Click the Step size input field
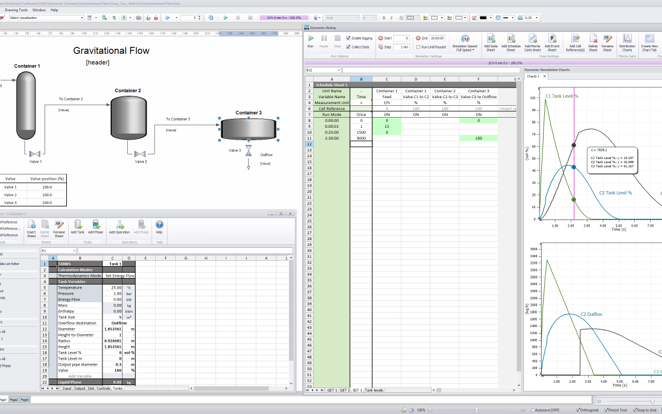 pos(401,47)
